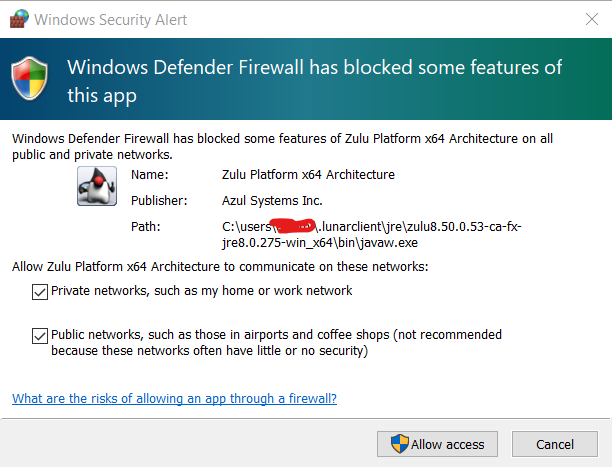Image resolution: width=612 pixels, height=467 pixels.
Task: Click the 'Path:' field label
Action: coord(146,227)
